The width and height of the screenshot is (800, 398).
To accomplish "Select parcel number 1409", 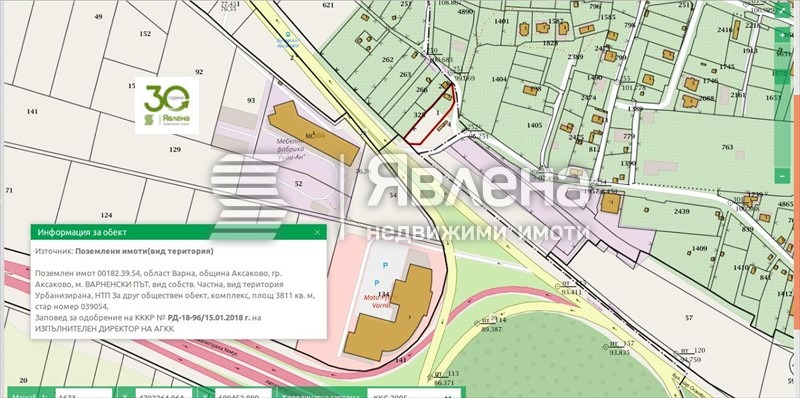I will (699, 248).
